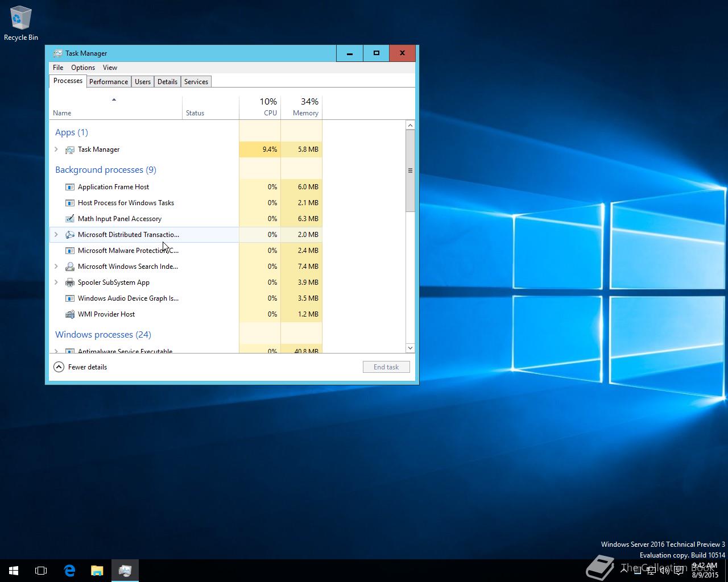
Task: Switch to the Services tab
Action: tap(196, 82)
